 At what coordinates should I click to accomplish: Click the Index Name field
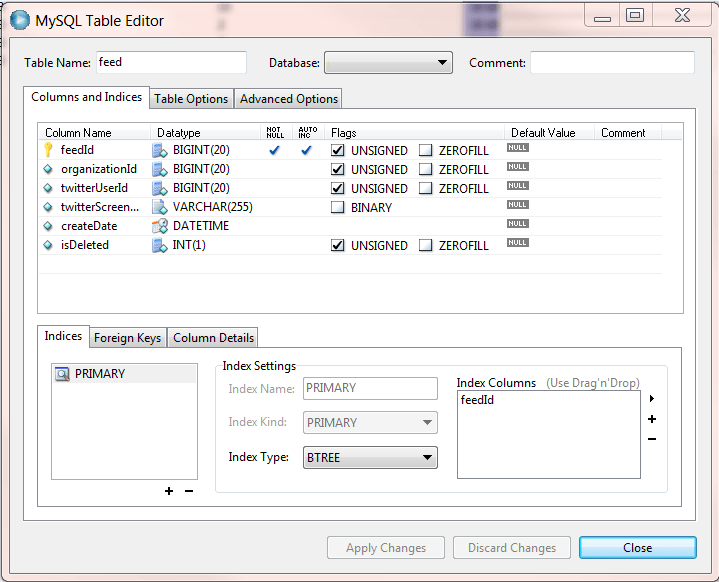coord(370,388)
